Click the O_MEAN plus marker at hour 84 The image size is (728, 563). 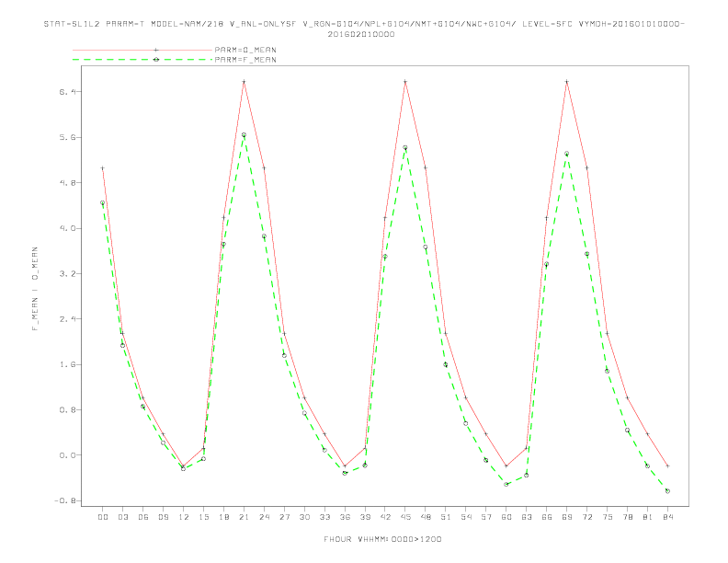click(667, 465)
